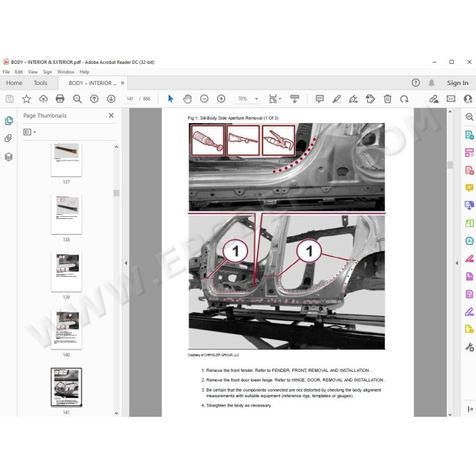The height and width of the screenshot is (476, 476).
Task: Click the scrolling mode download icon
Action: point(294,99)
